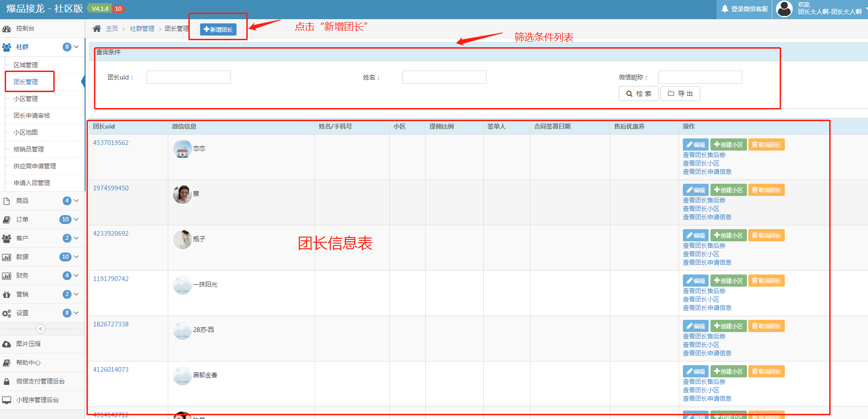Click uid link 1826727338
The width and height of the screenshot is (868, 419).
tap(111, 325)
